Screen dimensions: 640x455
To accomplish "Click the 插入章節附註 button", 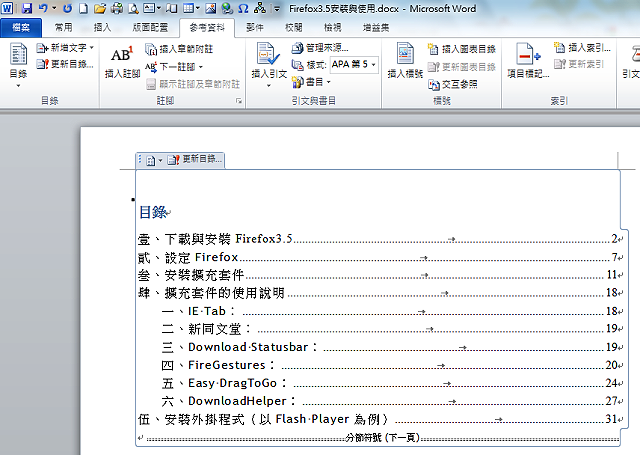I will [179, 49].
